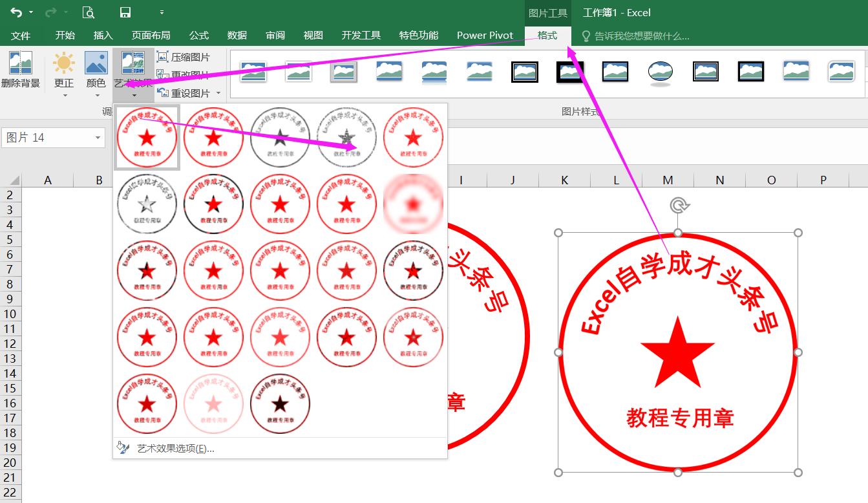Click column header K to select it
This screenshot has width=868, height=503.
click(564, 179)
